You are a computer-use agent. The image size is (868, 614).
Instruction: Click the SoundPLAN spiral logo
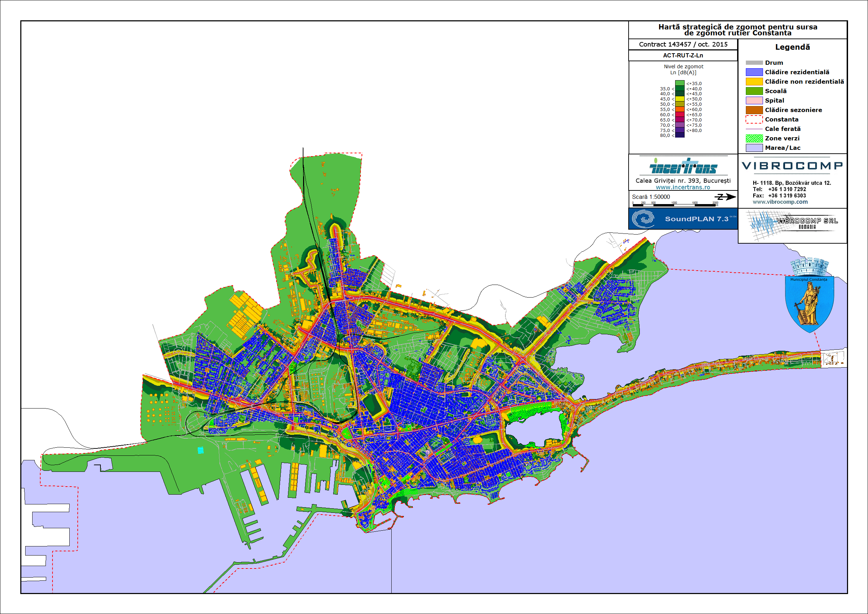(643, 218)
